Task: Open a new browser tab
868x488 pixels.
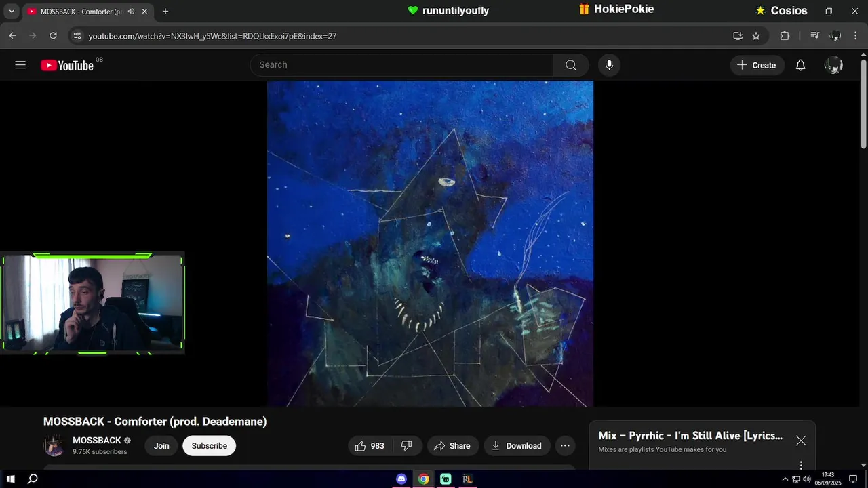Action: point(165,12)
